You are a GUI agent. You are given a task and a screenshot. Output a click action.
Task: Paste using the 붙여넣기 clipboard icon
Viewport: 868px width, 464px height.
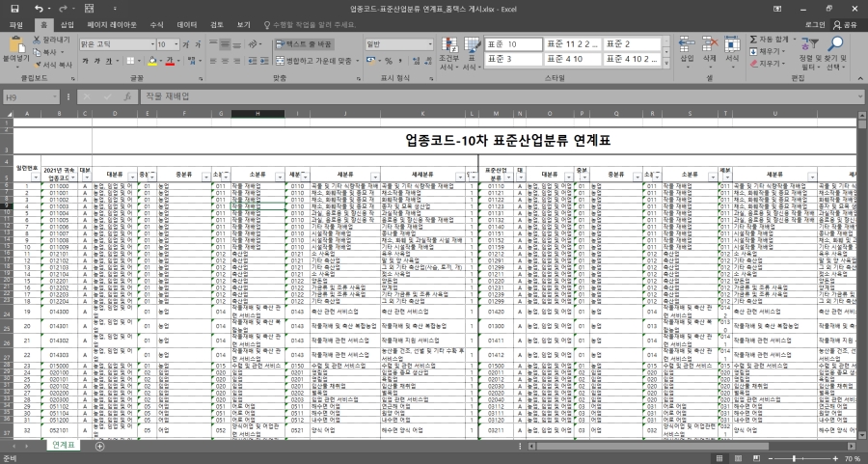[16, 44]
